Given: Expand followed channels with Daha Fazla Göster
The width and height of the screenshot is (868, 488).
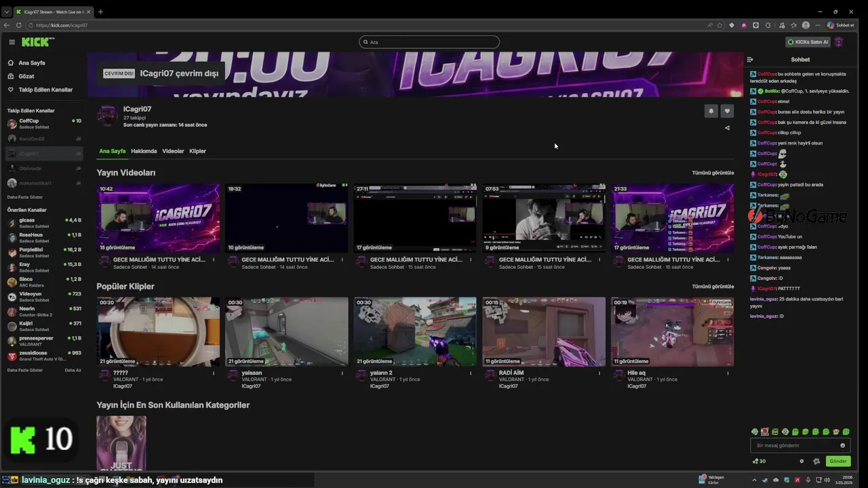Looking at the screenshot, I should coord(25,197).
